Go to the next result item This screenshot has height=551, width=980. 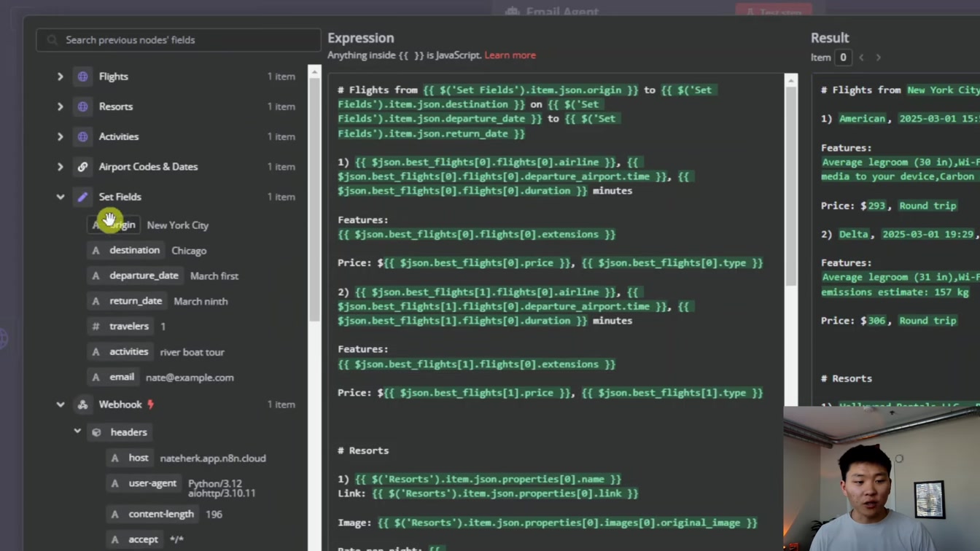click(879, 58)
